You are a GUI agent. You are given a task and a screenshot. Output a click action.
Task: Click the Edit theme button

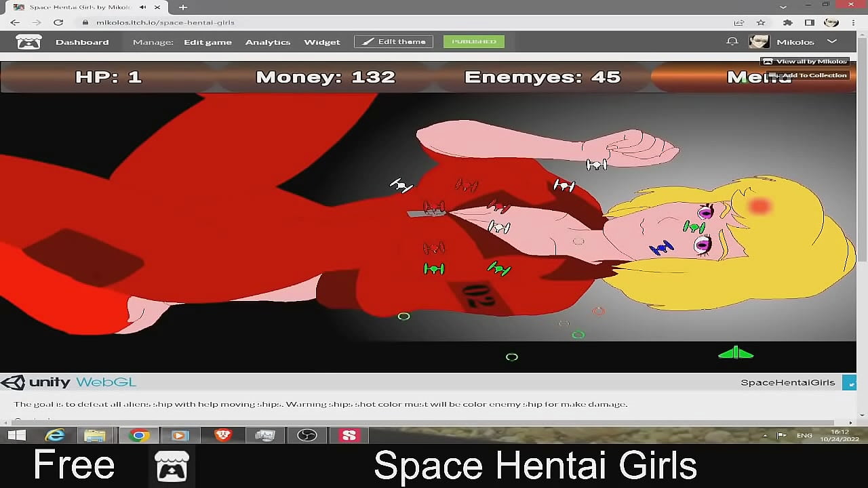pos(393,41)
